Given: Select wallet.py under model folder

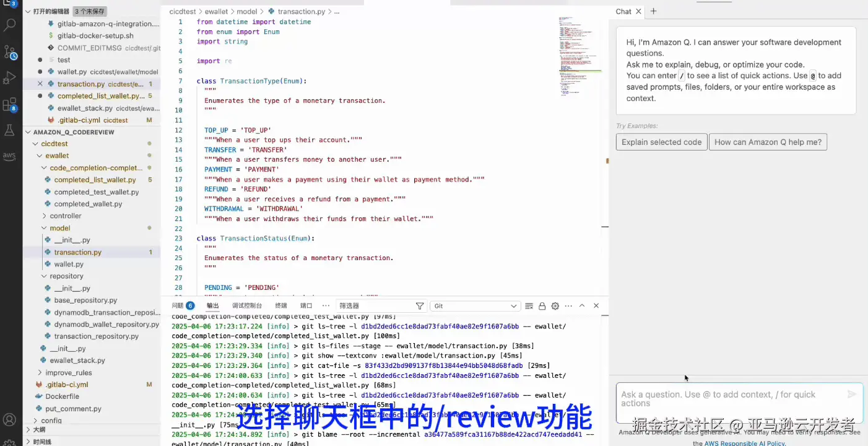Looking at the screenshot, I should point(69,265).
